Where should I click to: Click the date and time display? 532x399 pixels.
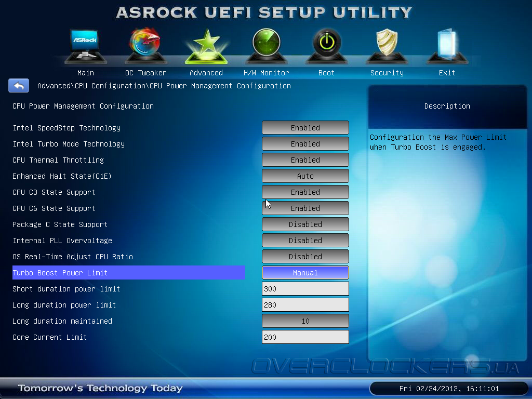point(449,389)
